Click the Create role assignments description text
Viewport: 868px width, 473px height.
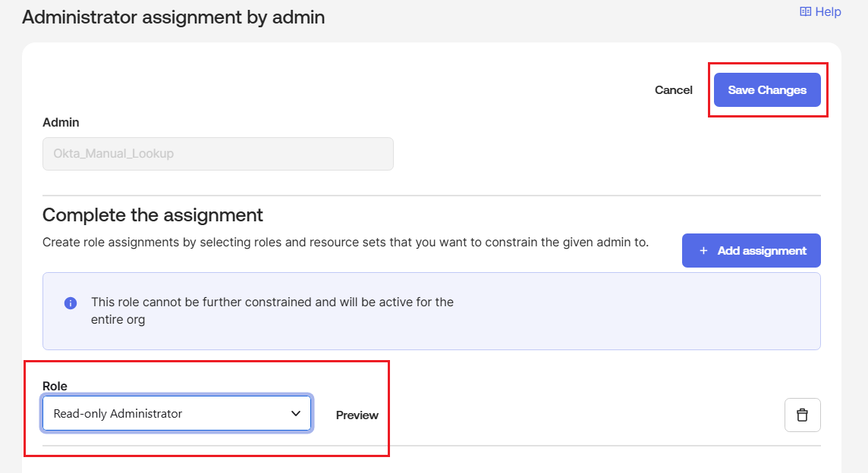click(345, 243)
